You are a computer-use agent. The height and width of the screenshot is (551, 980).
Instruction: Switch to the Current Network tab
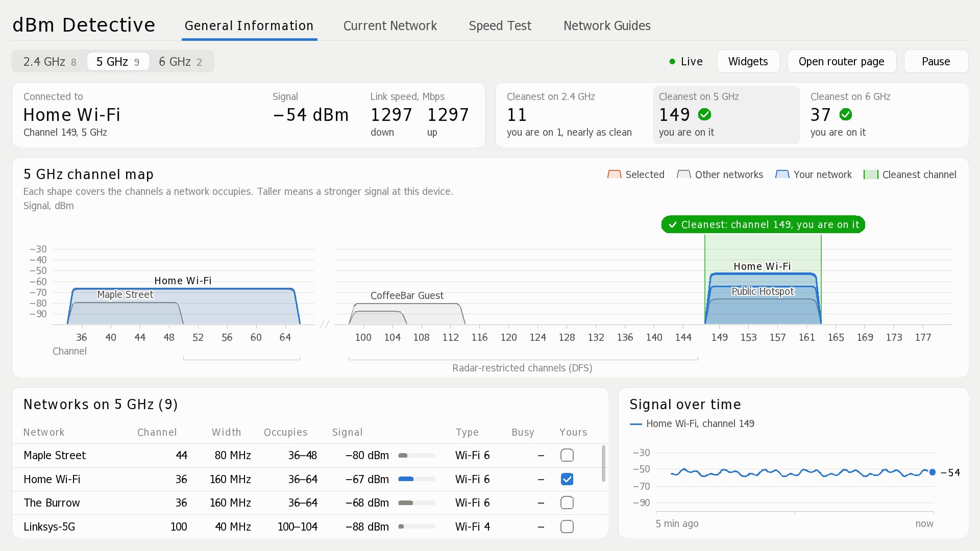tap(390, 26)
